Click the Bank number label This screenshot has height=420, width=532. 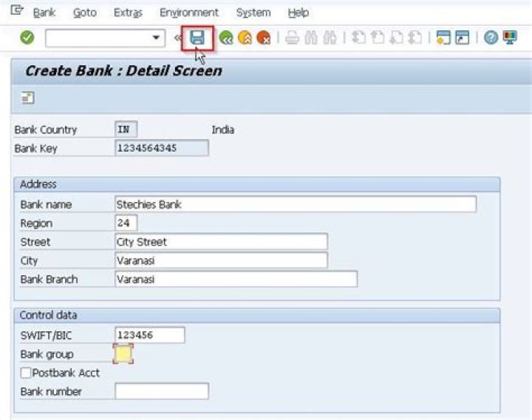(x=51, y=391)
